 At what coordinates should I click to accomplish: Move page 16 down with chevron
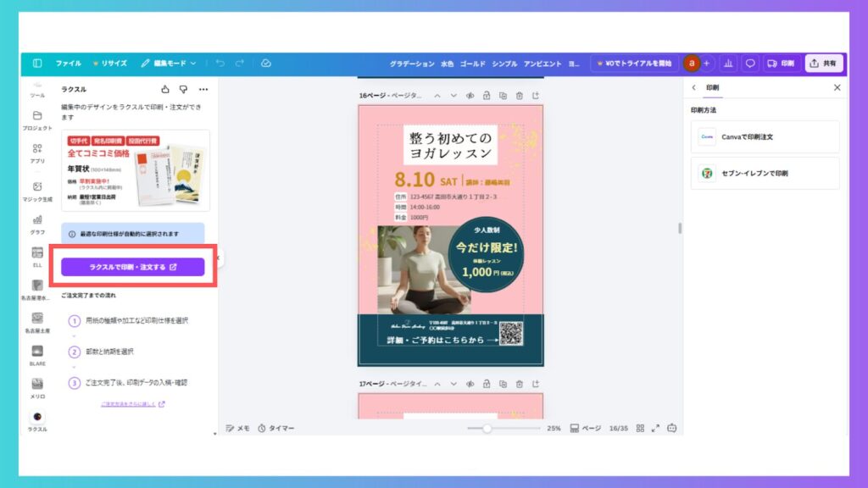[x=453, y=96]
